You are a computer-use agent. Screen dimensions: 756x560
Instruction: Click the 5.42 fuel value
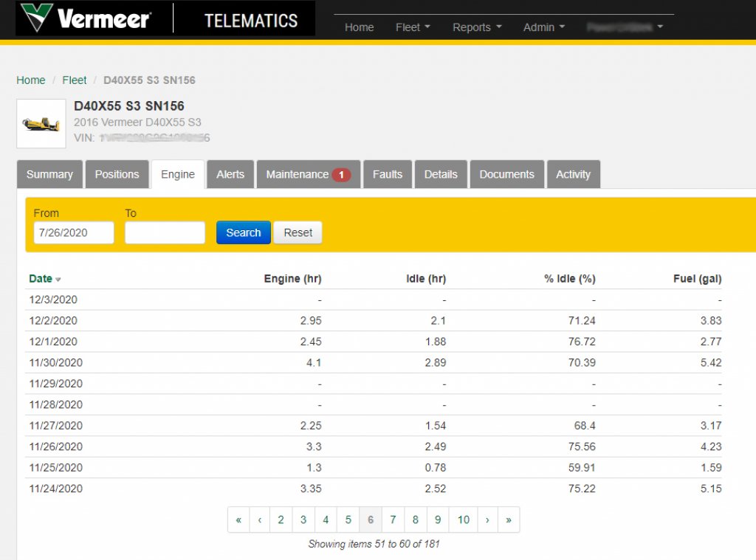point(711,362)
